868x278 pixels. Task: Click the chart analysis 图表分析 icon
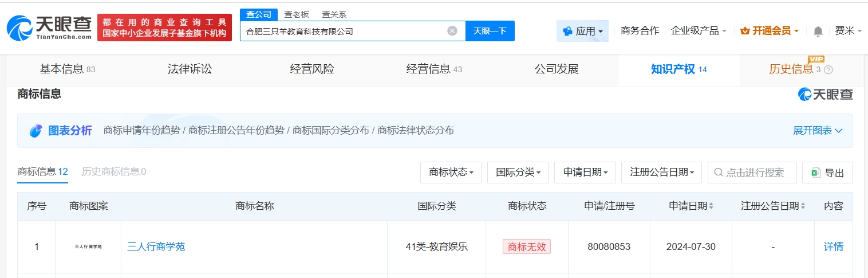point(36,131)
